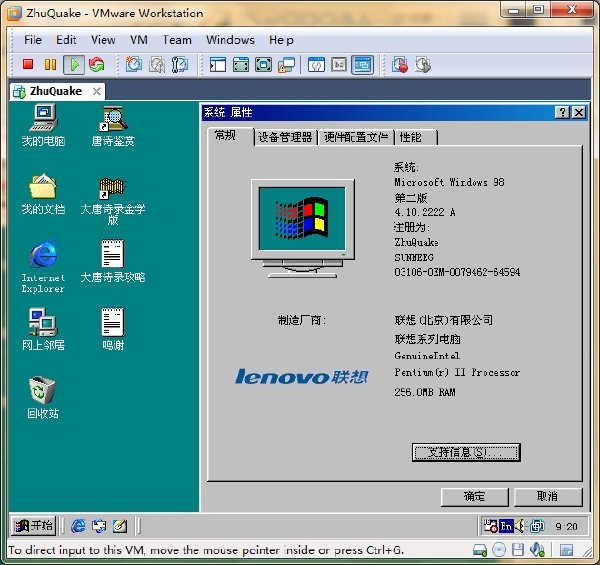This screenshot has width=600, height=565.
Task: Click the 开始 Start button
Action: point(34,526)
